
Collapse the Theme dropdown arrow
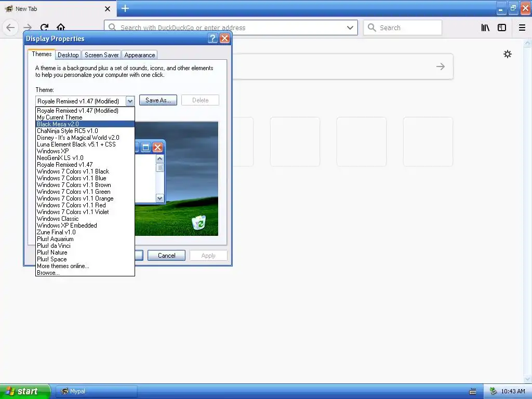coord(130,101)
